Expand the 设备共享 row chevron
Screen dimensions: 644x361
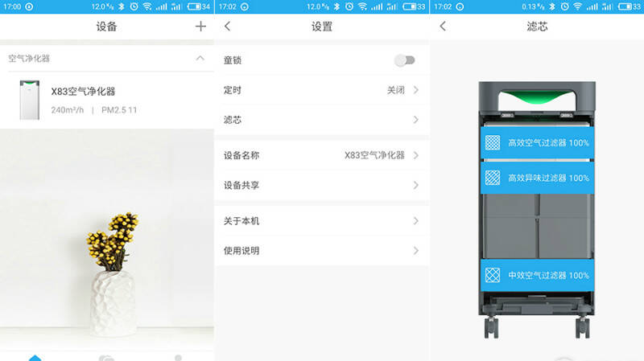(415, 185)
